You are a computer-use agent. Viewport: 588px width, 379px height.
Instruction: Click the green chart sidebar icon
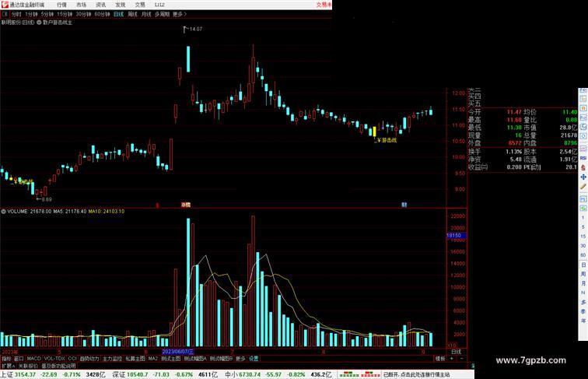pos(583,208)
